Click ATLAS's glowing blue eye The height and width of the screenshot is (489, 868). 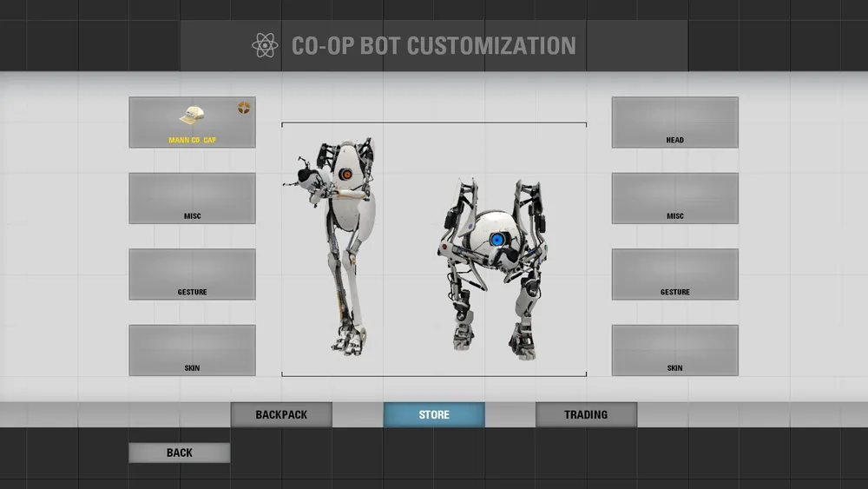coord(497,240)
